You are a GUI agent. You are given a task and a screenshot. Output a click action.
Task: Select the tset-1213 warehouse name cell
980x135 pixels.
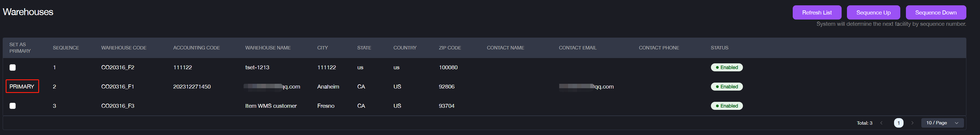pyautogui.click(x=257, y=68)
